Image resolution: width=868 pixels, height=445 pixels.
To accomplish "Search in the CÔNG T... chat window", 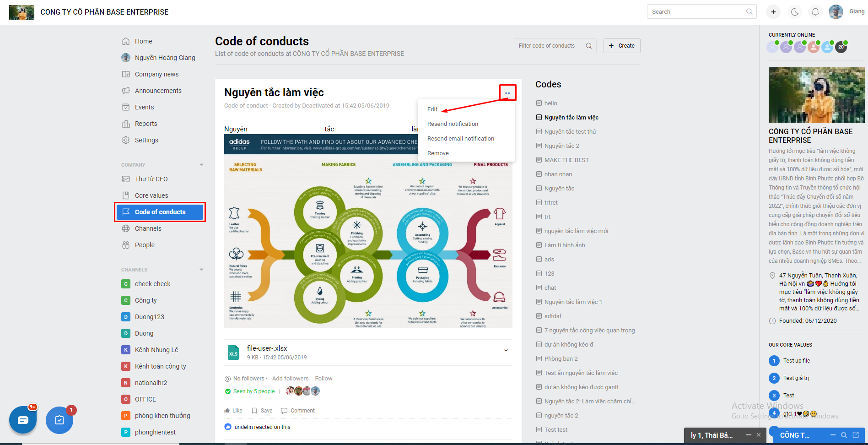I will pyautogui.click(x=844, y=435).
